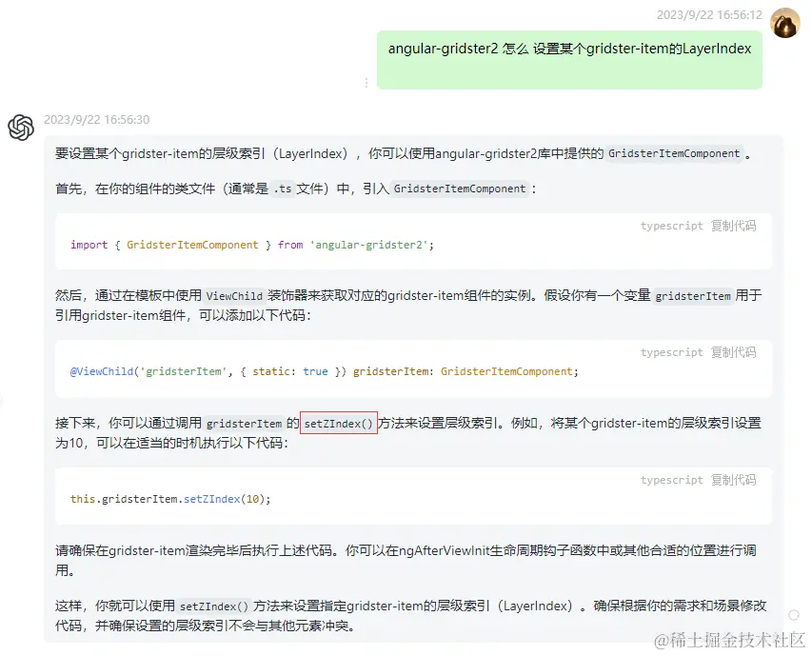Click the ChatGPT logo avatar
The width and height of the screenshot is (812, 656).
point(21,128)
